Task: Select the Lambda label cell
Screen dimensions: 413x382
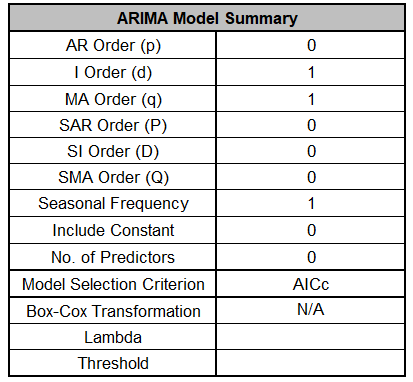Action: point(113,337)
